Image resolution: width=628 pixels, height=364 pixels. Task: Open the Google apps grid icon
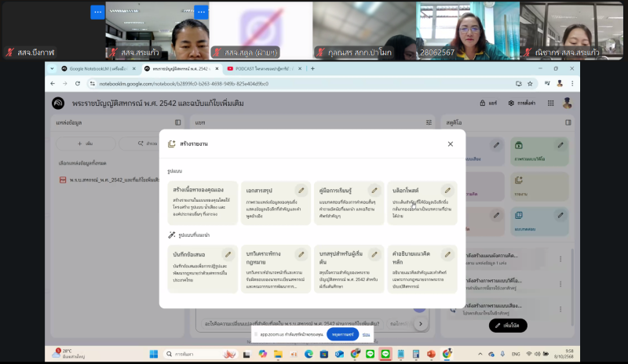pyautogui.click(x=549, y=103)
